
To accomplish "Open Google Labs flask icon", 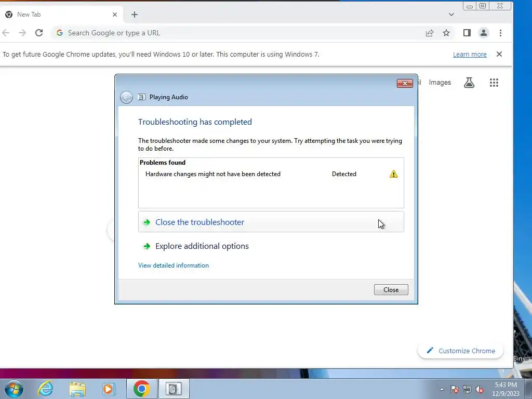I will tap(469, 83).
